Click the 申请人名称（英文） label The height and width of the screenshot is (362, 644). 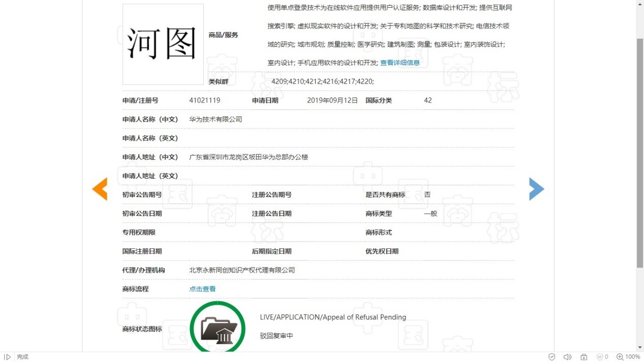(x=150, y=138)
